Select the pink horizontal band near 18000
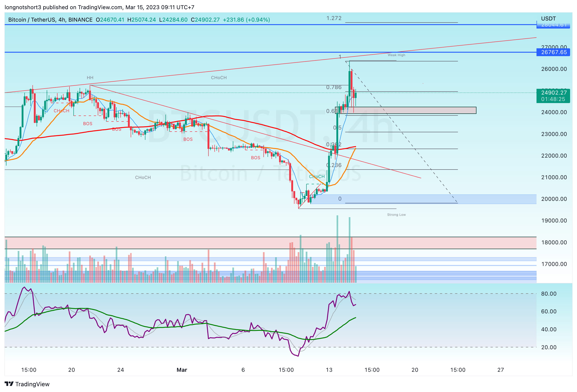This screenshot has height=392, width=577. (x=271, y=243)
